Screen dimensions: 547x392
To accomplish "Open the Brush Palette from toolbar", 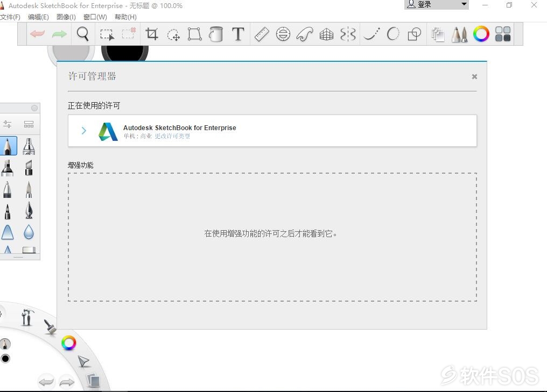I will click(x=459, y=34).
